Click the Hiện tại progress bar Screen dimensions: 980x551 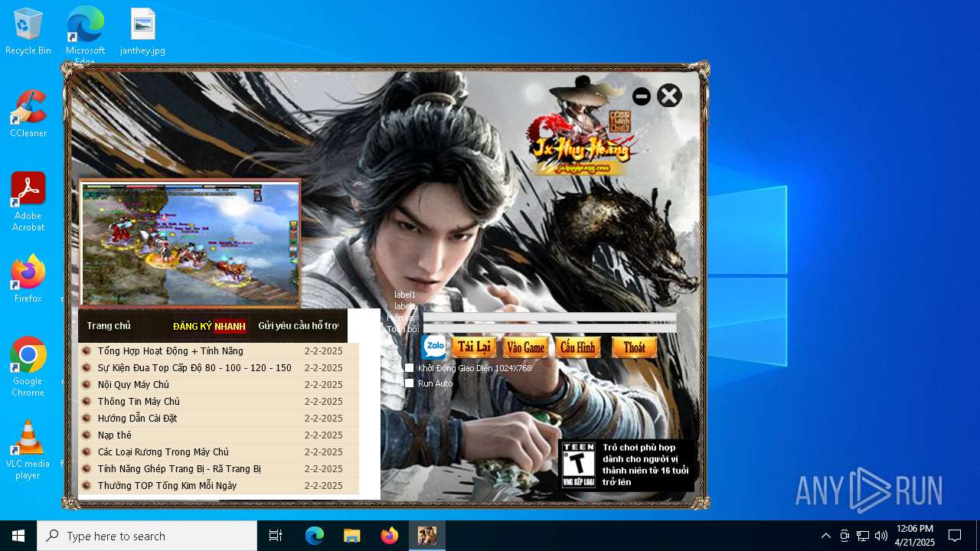550,317
